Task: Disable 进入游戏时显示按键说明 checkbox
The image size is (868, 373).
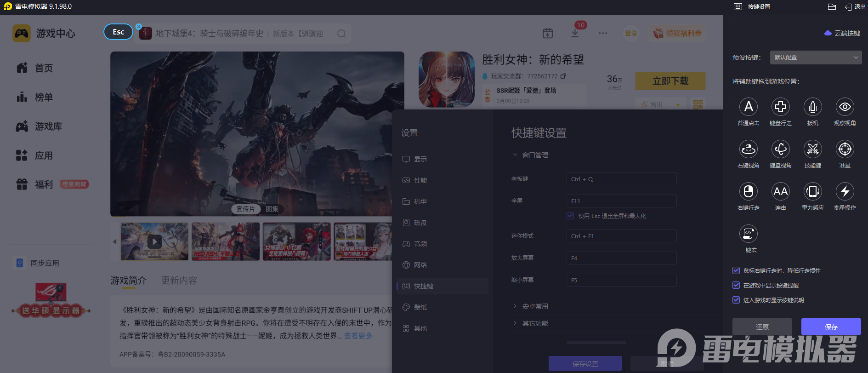Action: coord(736,300)
